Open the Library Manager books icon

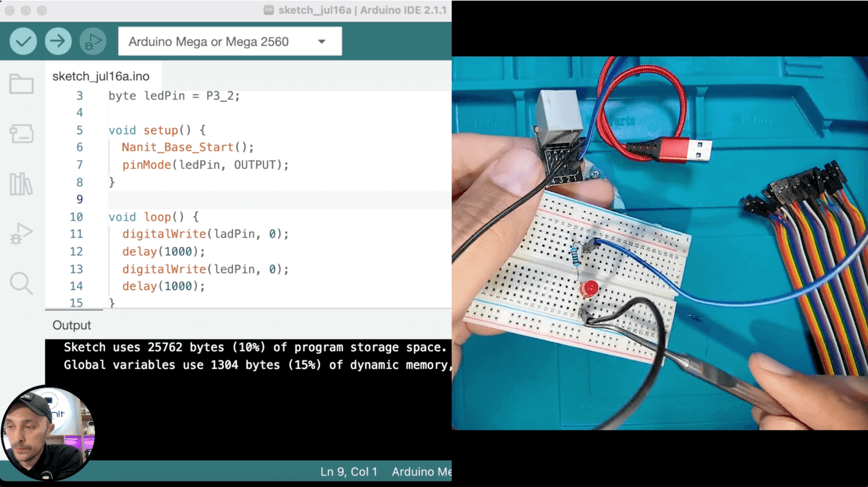21,184
